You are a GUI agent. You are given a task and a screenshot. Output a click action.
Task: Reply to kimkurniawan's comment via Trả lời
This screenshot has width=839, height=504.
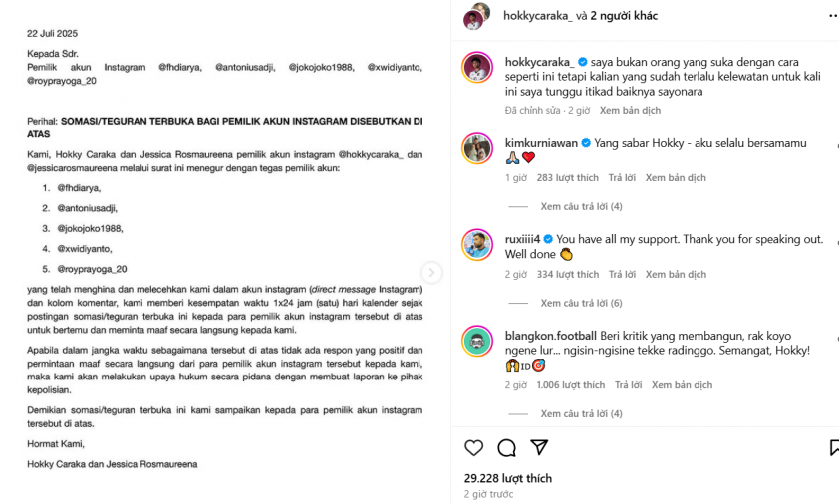[622, 177]
